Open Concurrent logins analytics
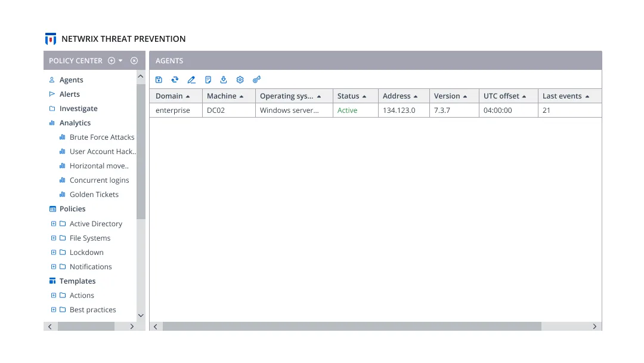This screenshot has width=644, height=363. pos(99,180)
